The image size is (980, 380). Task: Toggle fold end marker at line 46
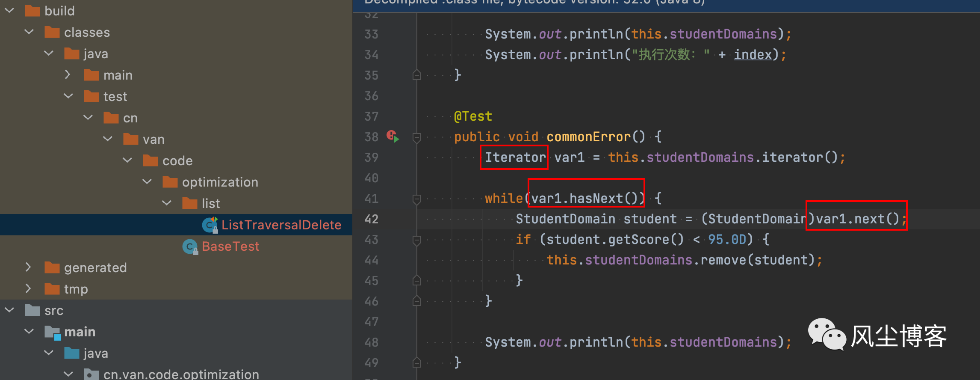pos(417,301)
